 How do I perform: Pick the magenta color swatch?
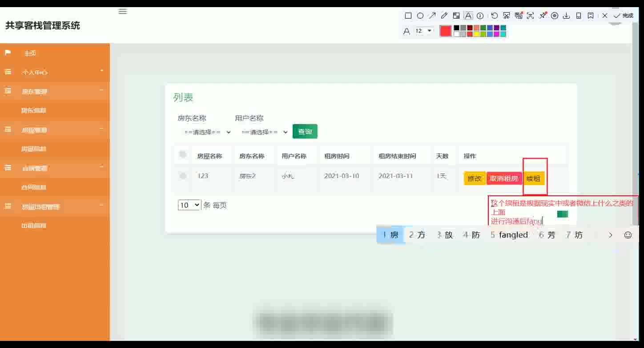[496, 34]
